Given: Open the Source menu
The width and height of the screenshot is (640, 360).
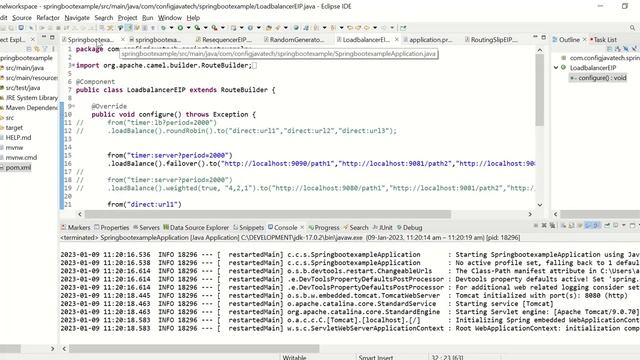Looking at the screenshot, I should (22, 18).
